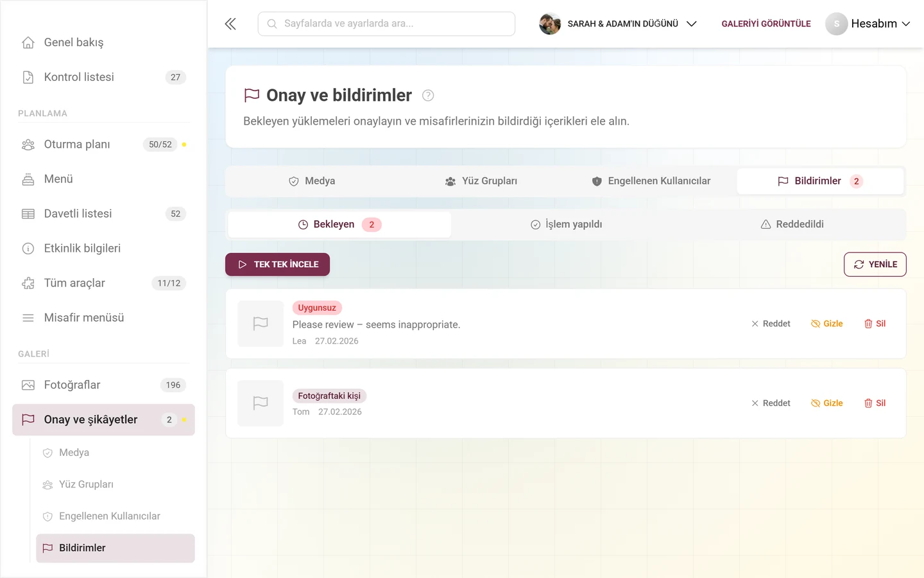This screenshot has height=578, width=924.
Task: Click the "Please review – seems inappropriate." text
Action: [377, 325]
